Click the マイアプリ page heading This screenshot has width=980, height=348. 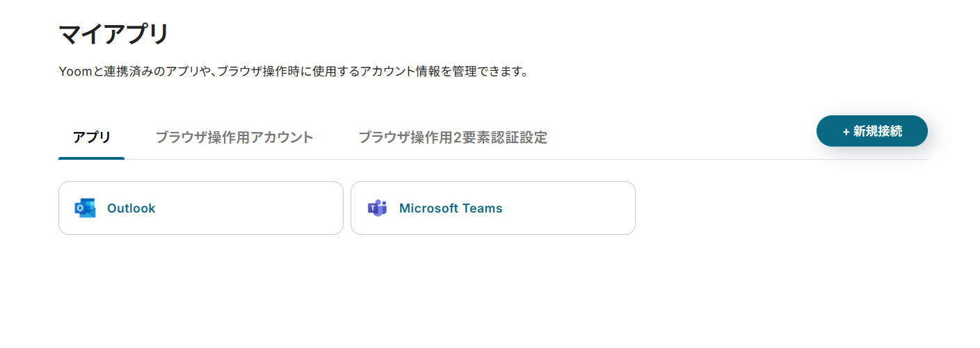pos(113,33)
